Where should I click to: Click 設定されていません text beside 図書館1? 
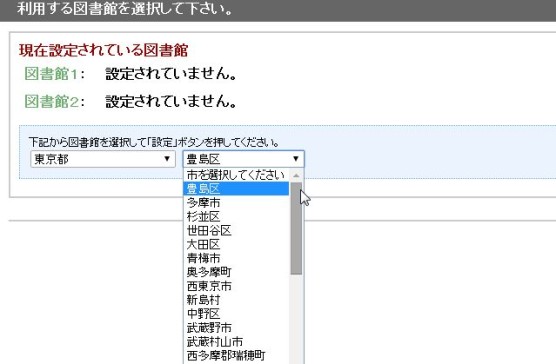tap(171, 74)
